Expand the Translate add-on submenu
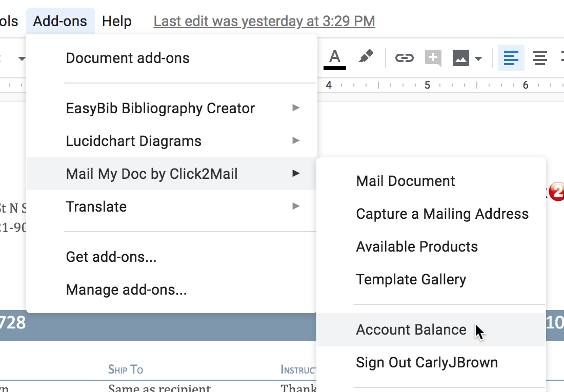Screen dimensions: 564x392 (x=172, y=207)
